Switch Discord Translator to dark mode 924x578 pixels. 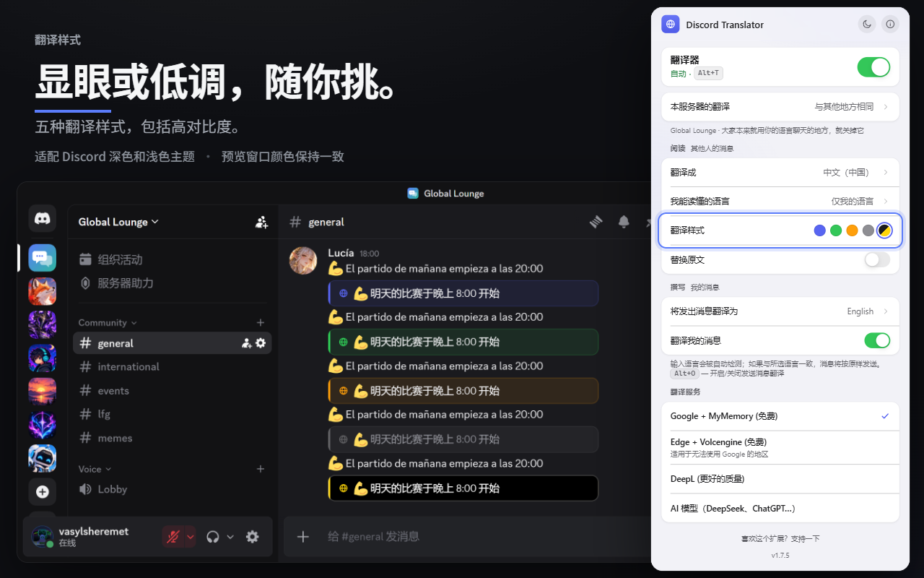867,25
